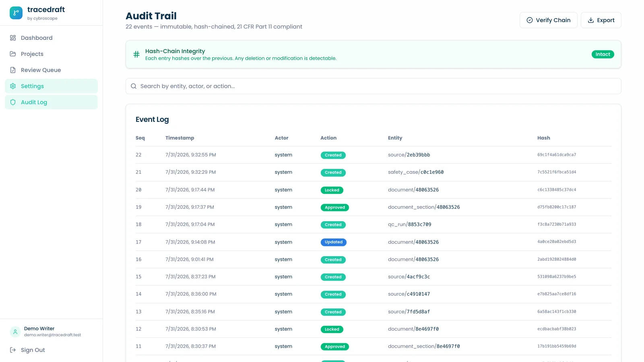
Task: Click timestamp 7/31/2026, 9:32:55 PM
Action: click(191, 155)
